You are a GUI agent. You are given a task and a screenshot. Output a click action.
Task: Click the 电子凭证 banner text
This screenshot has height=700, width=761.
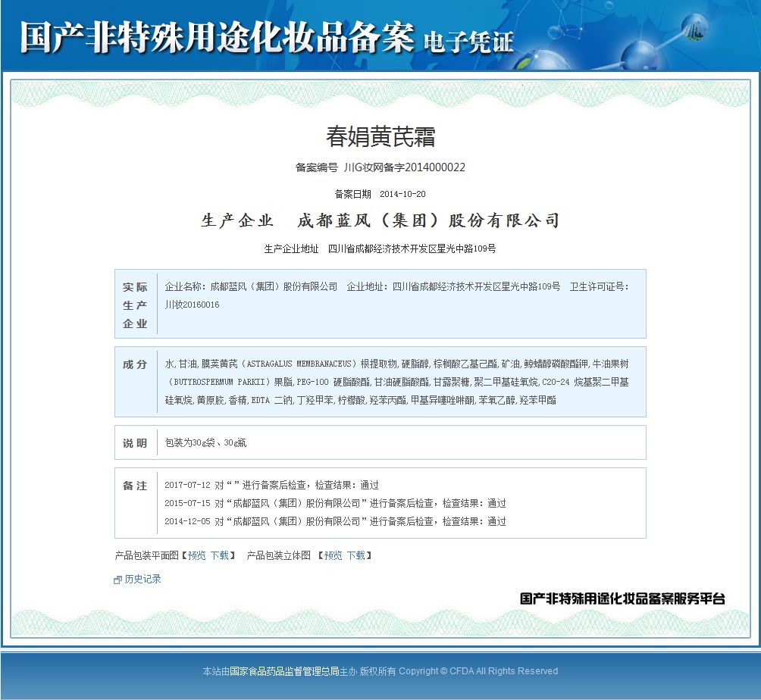coord(468,42)
